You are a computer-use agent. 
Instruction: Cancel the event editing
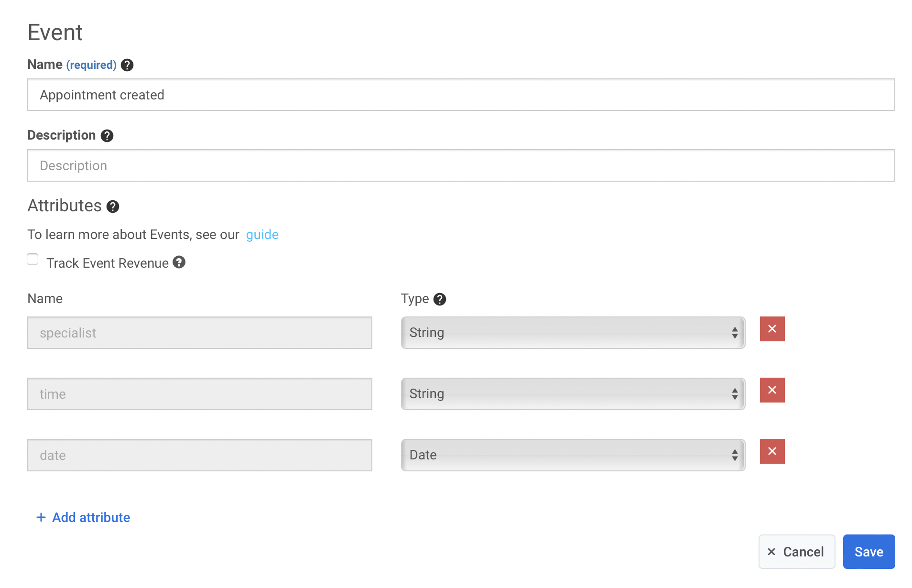796,552
